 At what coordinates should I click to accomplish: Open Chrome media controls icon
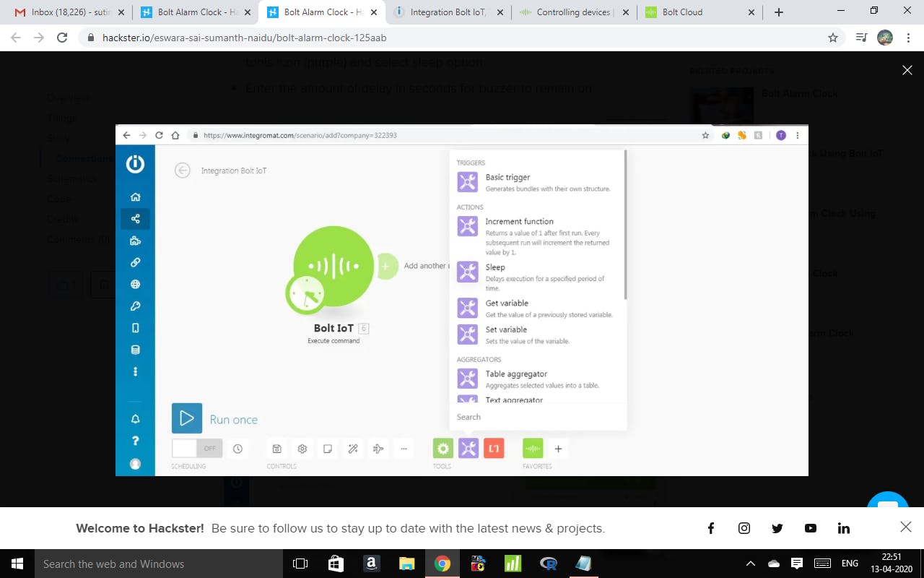click(x=861, y=38)
